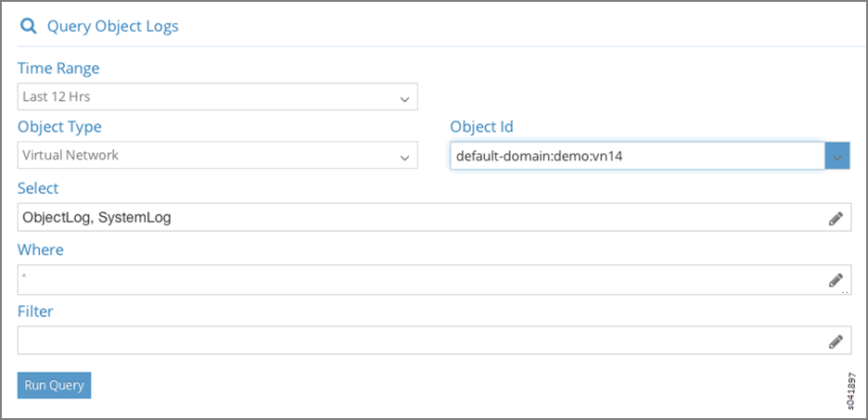
Task: Click the Filter label text
Action: [35, 312]
